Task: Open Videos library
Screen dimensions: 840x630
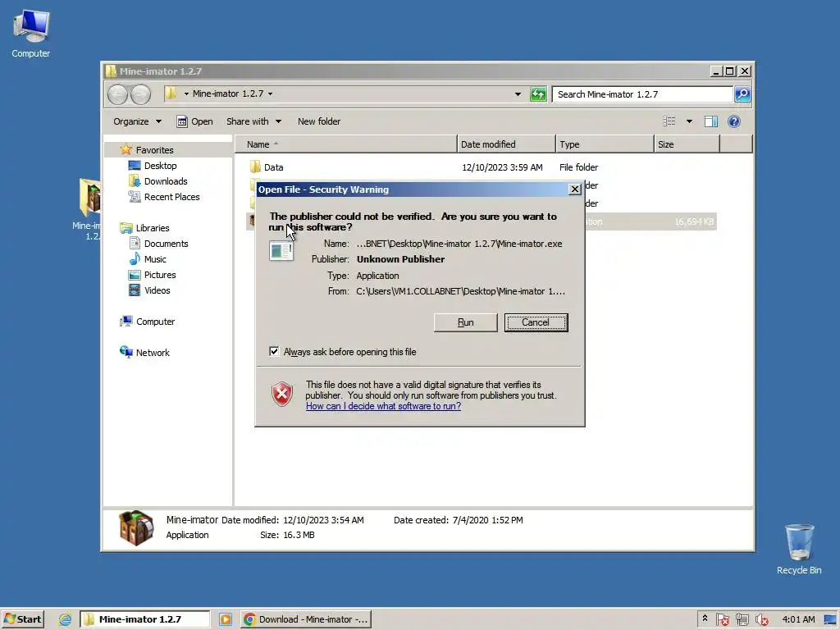Action: tap(157, 290)
